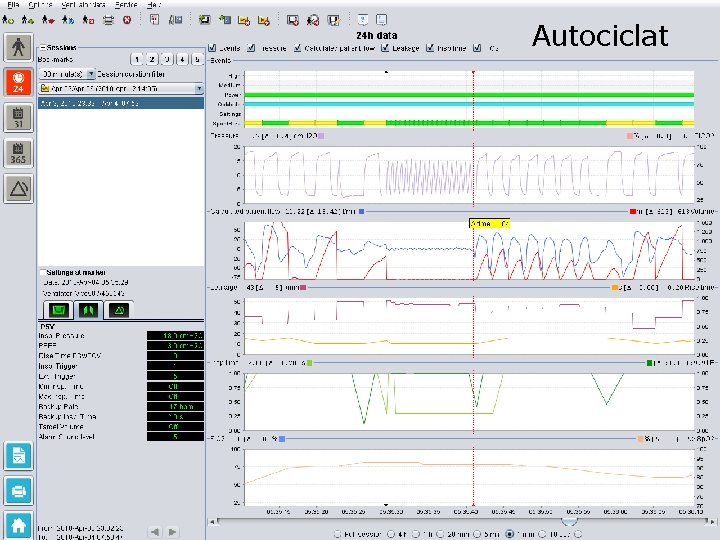Click bookmark button 5
720x540 pixels.
pos(197,60)
